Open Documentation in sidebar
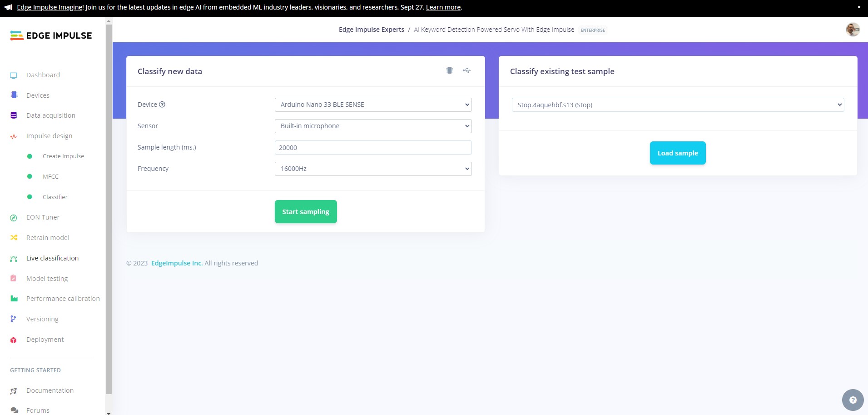 click(x=50, y=390)
